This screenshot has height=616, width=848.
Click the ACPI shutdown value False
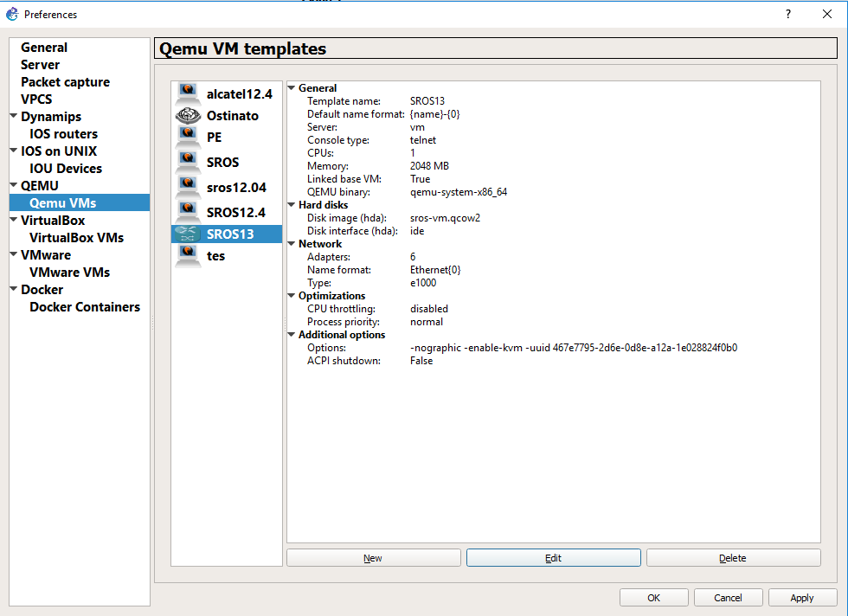pos(421,361)
